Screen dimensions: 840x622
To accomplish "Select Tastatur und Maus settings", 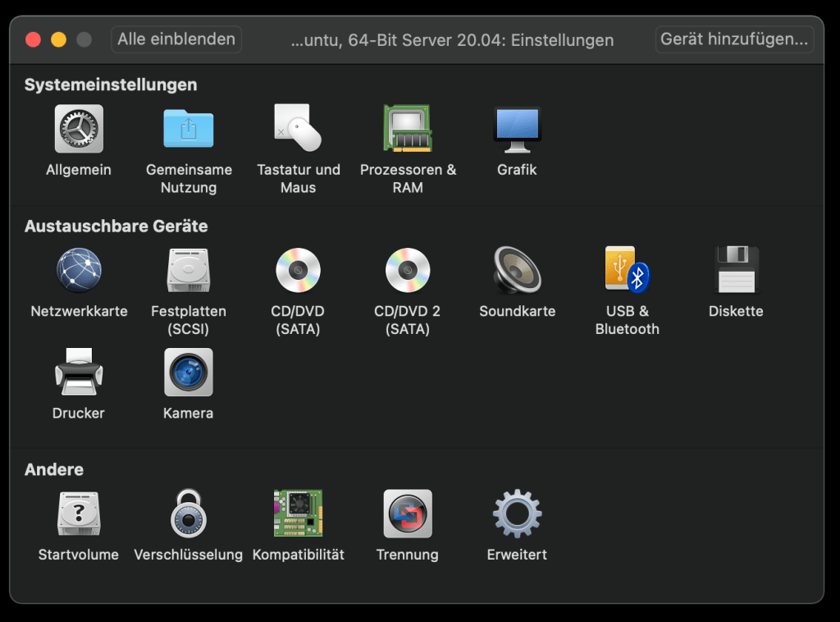I will pyautogui.click(x=298, y=129).
